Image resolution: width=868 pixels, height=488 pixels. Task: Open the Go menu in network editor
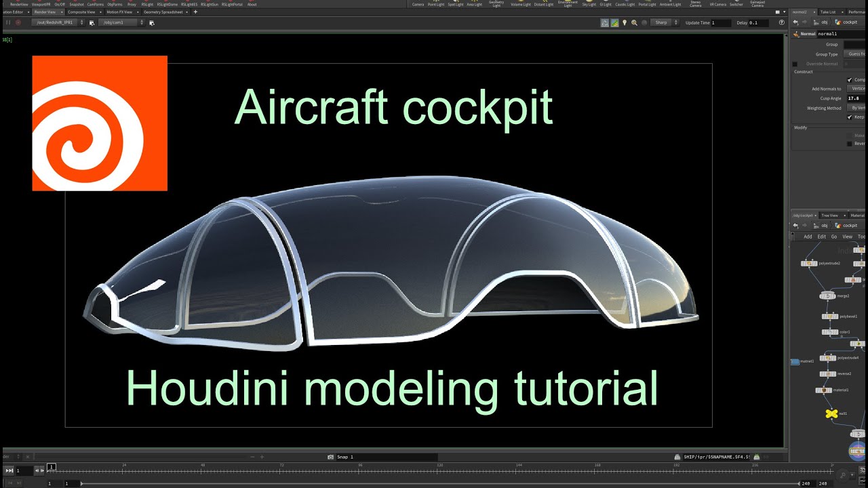pos(834,237)
